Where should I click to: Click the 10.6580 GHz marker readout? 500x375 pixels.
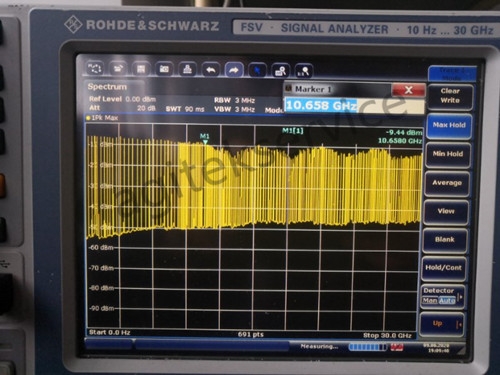[x=400, y=141]
